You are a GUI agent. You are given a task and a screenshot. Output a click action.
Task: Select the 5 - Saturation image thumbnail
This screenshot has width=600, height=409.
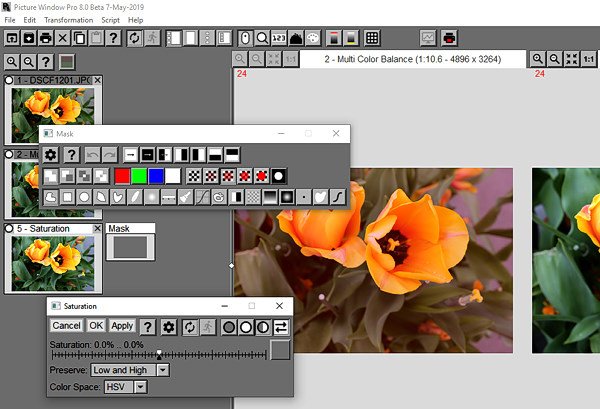53,263
